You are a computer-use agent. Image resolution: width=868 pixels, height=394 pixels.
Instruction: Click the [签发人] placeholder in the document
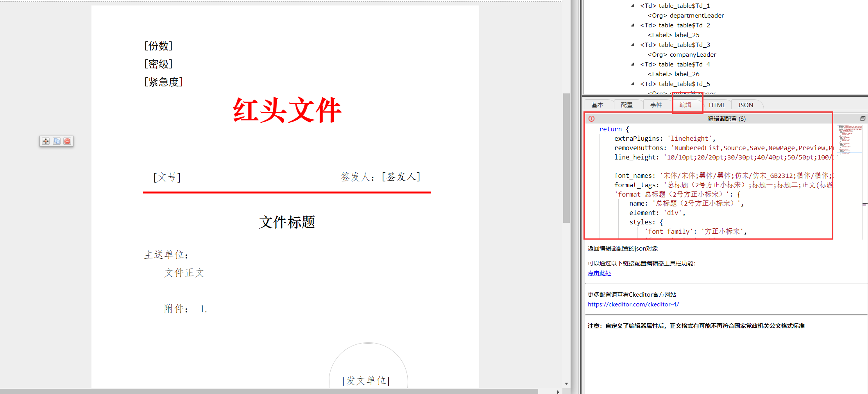point(401,177)
